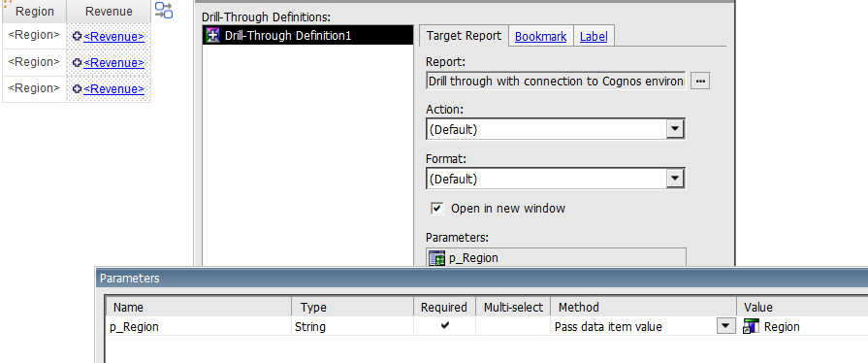Click the Required column header
Image resolution: width=868 pixels, height=363 pixels.
point(444,307)
